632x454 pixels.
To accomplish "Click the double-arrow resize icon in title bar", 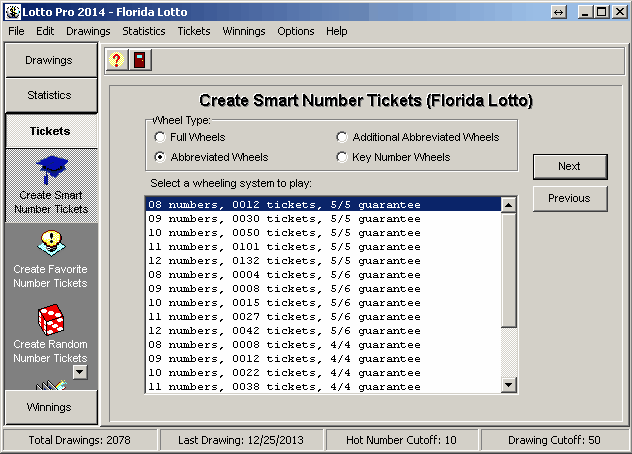I will point(558,12).
